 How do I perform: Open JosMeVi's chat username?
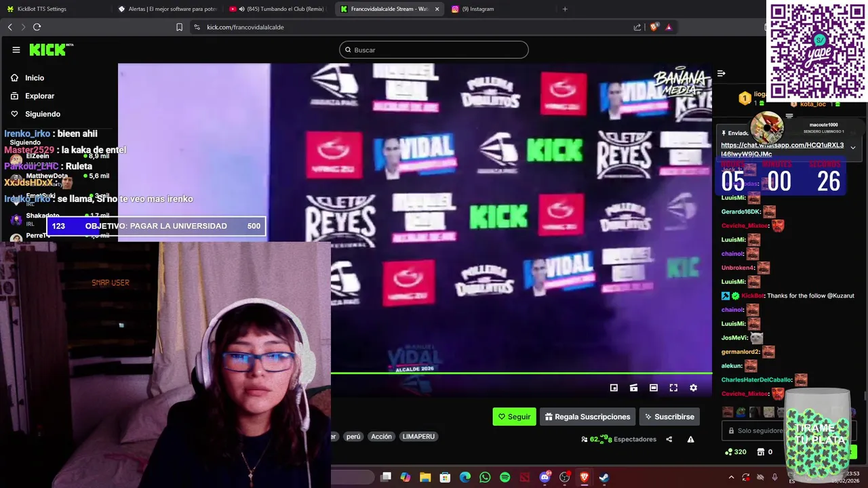click(734, 338)
